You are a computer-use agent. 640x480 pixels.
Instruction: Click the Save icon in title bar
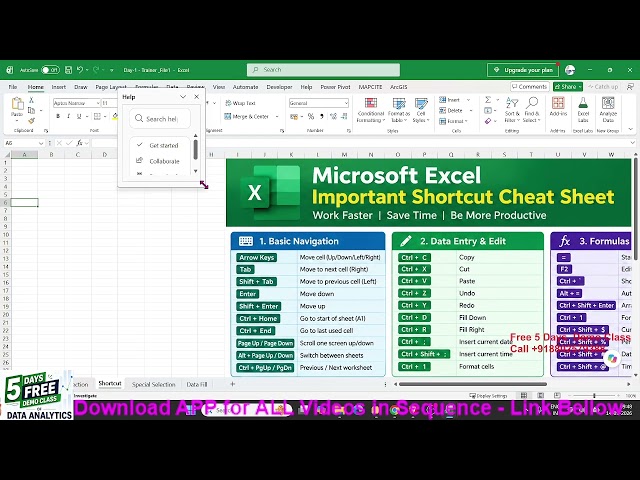tap(69, 70)
